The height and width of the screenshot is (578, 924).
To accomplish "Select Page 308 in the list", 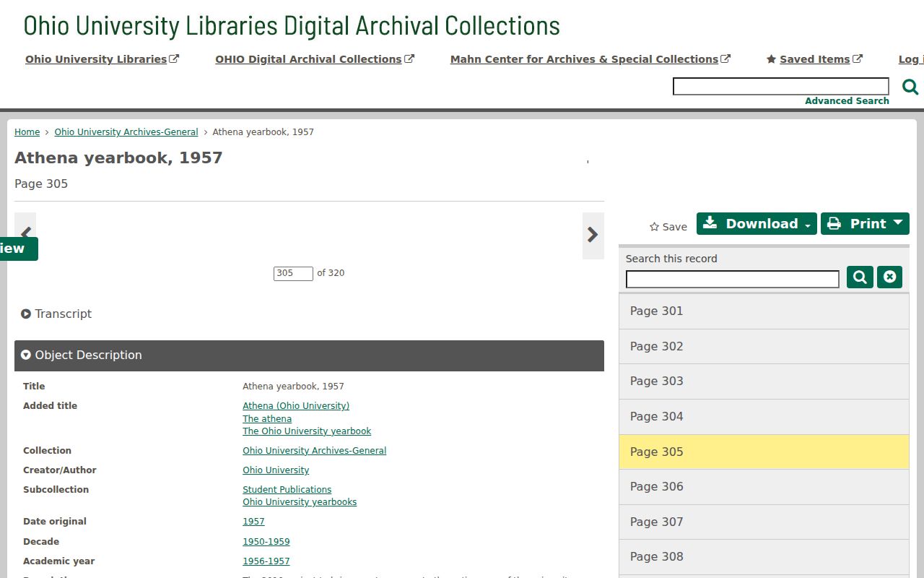I will pyautogui.click(x=764, y=557).
